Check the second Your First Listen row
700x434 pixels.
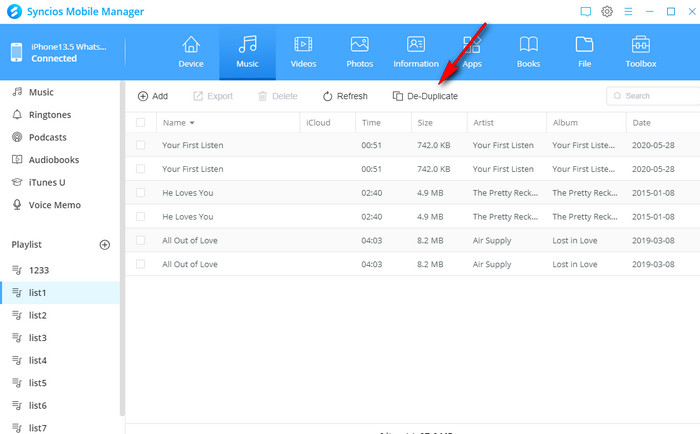click(140, 169)
